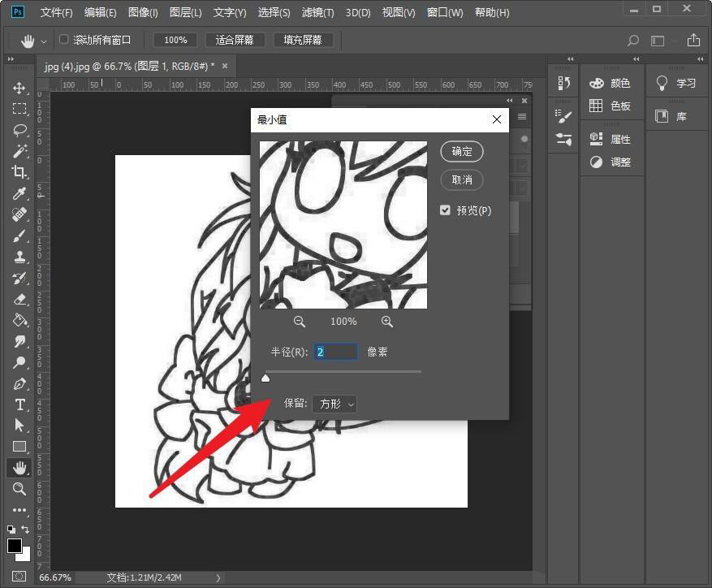Click zoom out magnifier under preview

pyautogui.click(x=300, y=322)
